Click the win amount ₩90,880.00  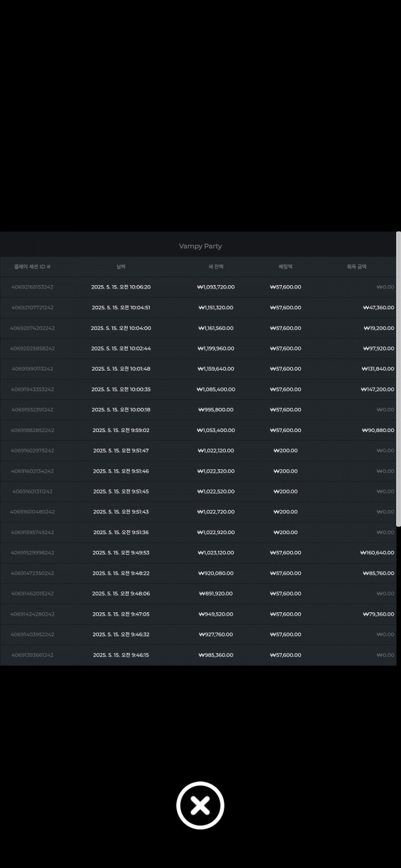pyautogui.click(x=378, y=431)
